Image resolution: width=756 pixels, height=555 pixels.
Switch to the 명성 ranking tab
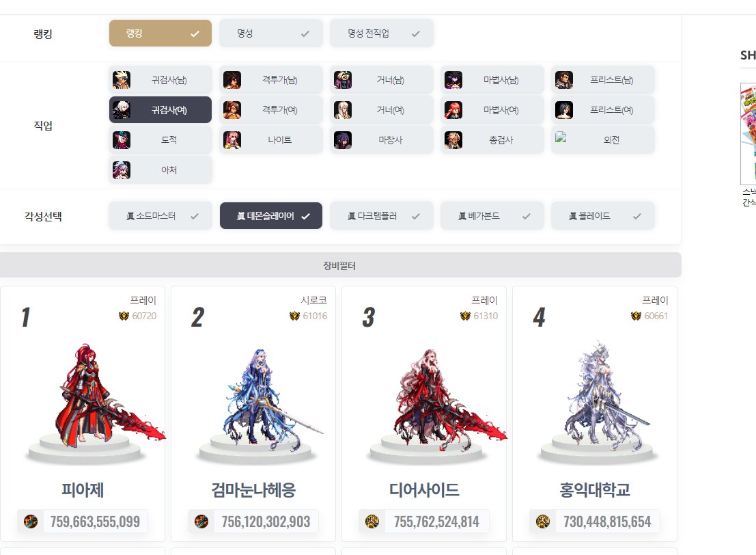click(271, 33)
